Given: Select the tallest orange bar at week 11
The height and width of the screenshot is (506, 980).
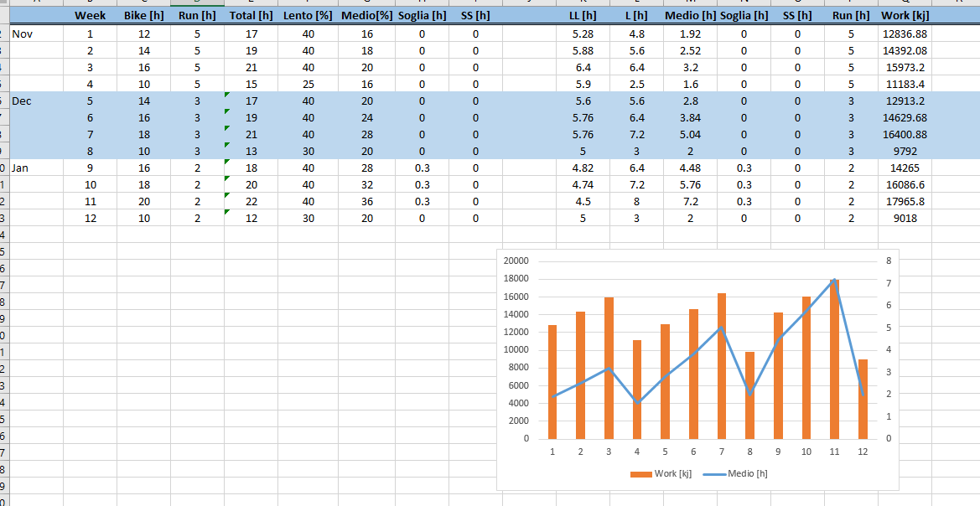Looking at the screenshot, I should [x=834, y=359].
